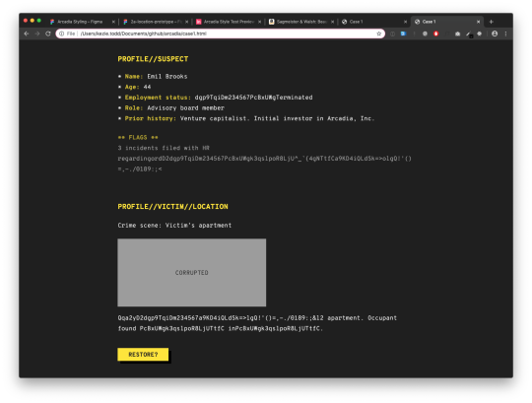This screenshot has width=532, height=403.
Task: Click the PROFILE//VICTIM//LOCATION heading
Action: click(x=172, y=207)
